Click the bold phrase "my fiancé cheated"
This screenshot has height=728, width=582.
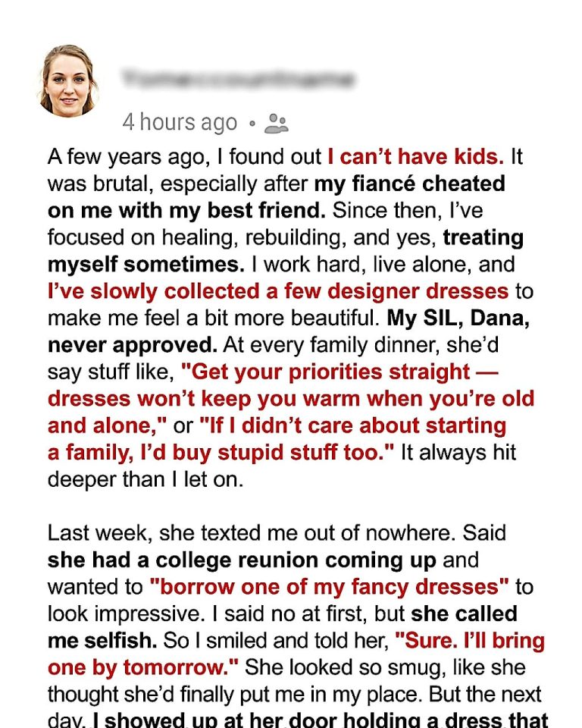click(x=409, y=184)
